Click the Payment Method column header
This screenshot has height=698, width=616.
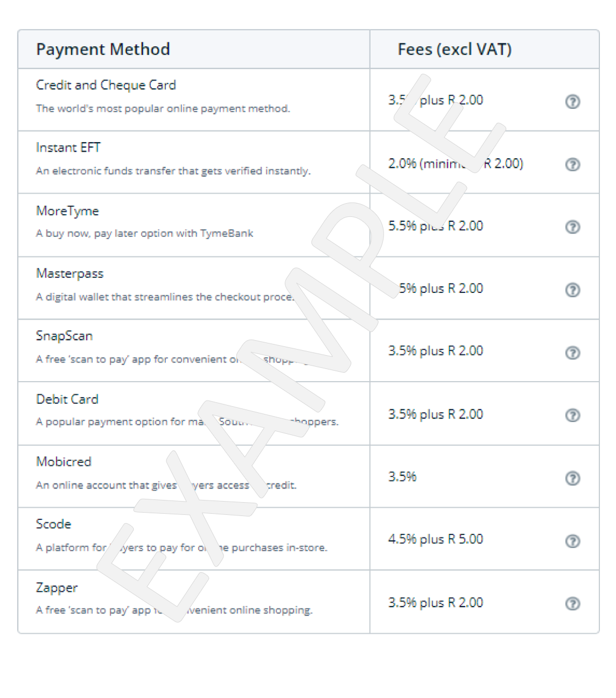pos(103,49)
